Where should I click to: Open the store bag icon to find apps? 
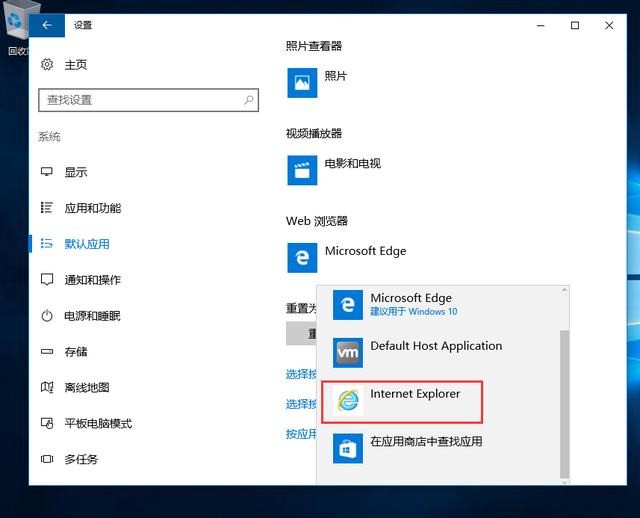click(348, 449)
